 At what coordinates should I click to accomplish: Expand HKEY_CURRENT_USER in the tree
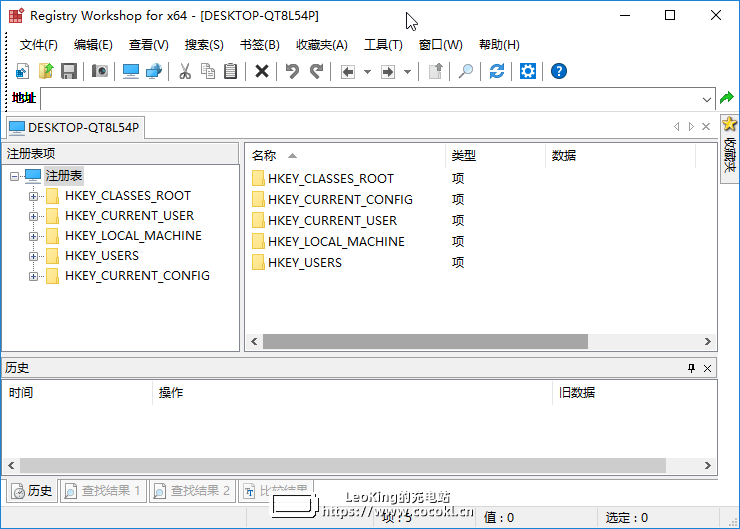[x=33, y=216]
